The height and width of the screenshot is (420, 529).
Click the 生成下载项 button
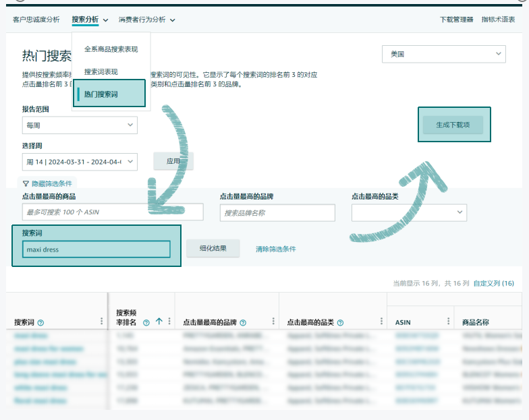[453, 125]
